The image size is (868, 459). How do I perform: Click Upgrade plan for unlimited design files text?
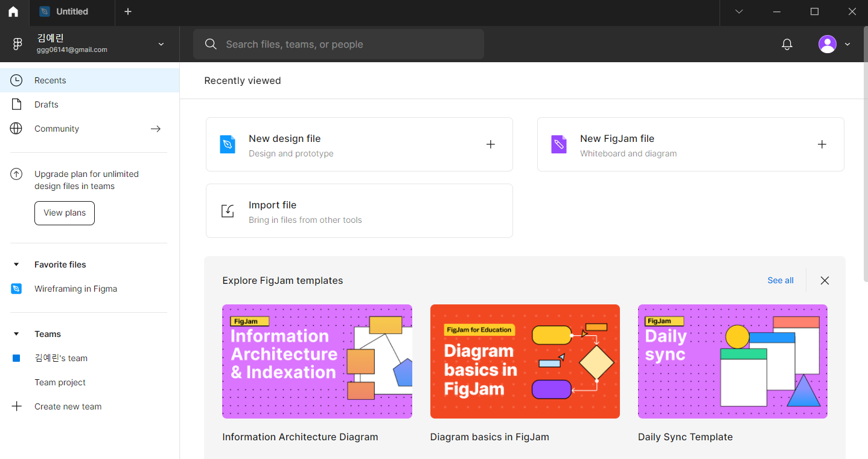86,180
